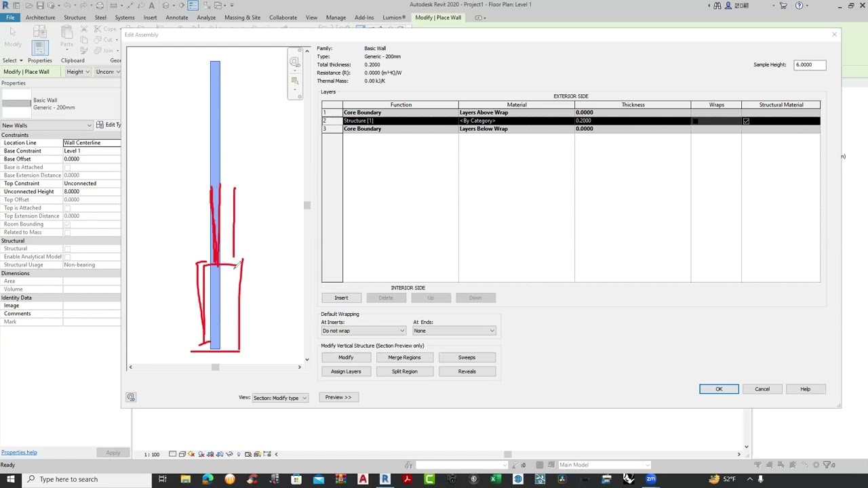Click the Split Region button

click(x=404, y=371)
